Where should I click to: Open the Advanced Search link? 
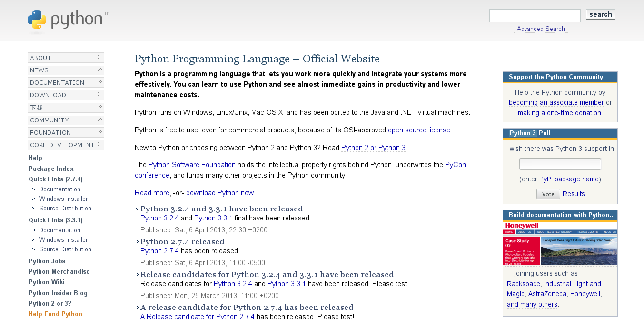541,29
